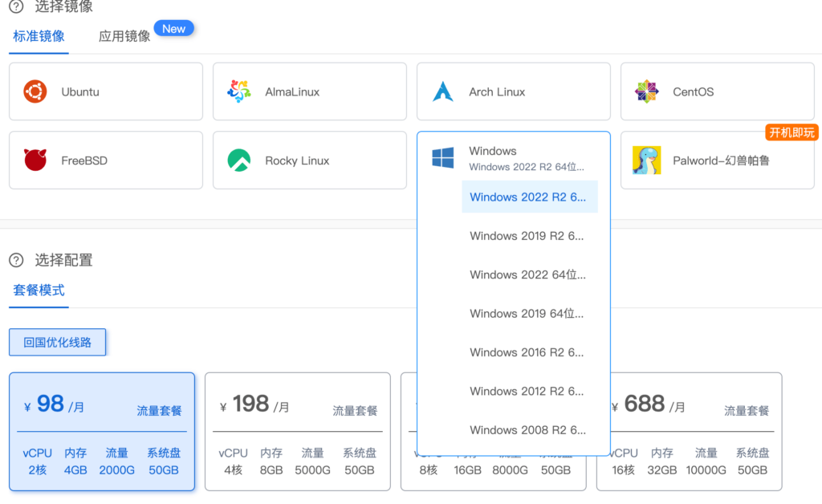Pick the Windows 2019 64位 option
This screenshot has height=504, width=822.
[530, 313]
